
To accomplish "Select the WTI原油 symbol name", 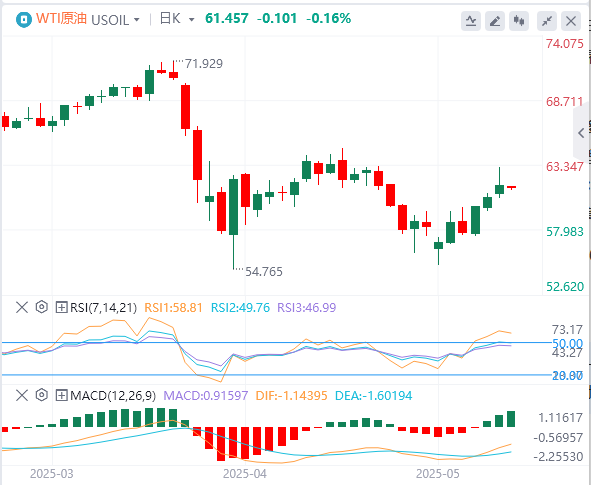I will [x=61, y=18].
